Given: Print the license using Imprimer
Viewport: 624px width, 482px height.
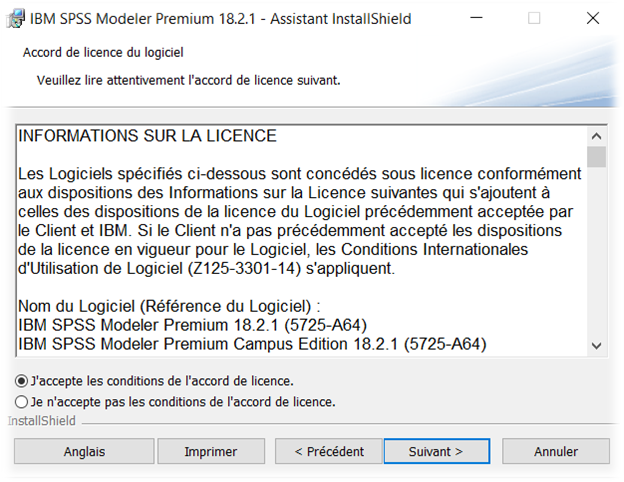Looking at the screenshot, I should [211, 451].
